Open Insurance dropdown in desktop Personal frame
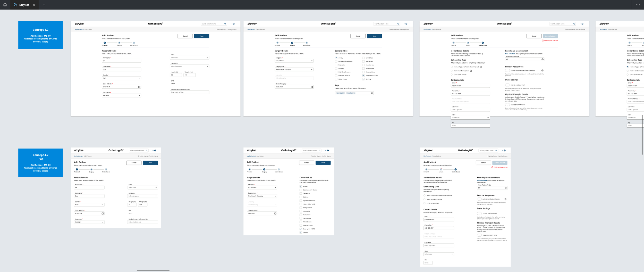This screenshot has width=644, height=272. pyautogui.click(x=121, y=95)
